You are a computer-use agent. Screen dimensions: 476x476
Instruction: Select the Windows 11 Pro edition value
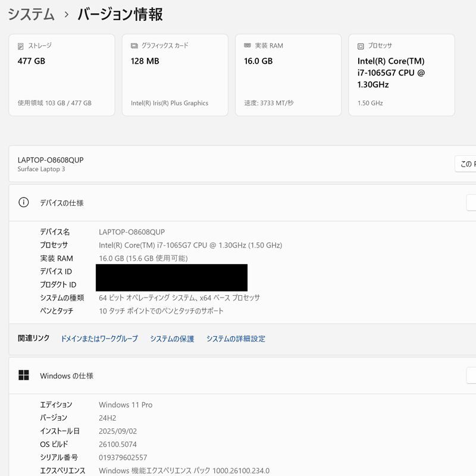tap(126, 405)
